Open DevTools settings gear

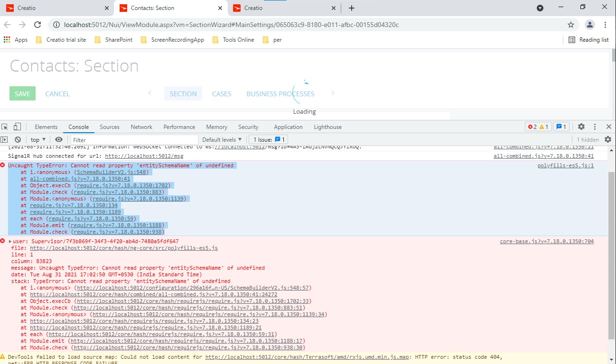[x=581, y=127]
